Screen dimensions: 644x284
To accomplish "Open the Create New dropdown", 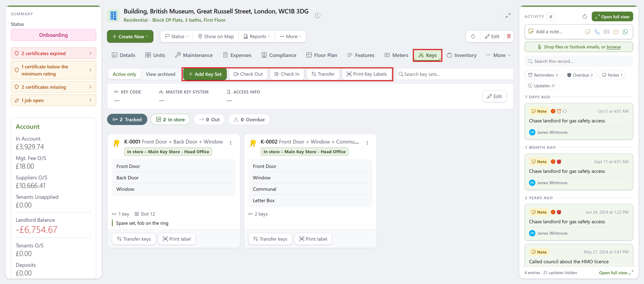I will tap(130, 36).
